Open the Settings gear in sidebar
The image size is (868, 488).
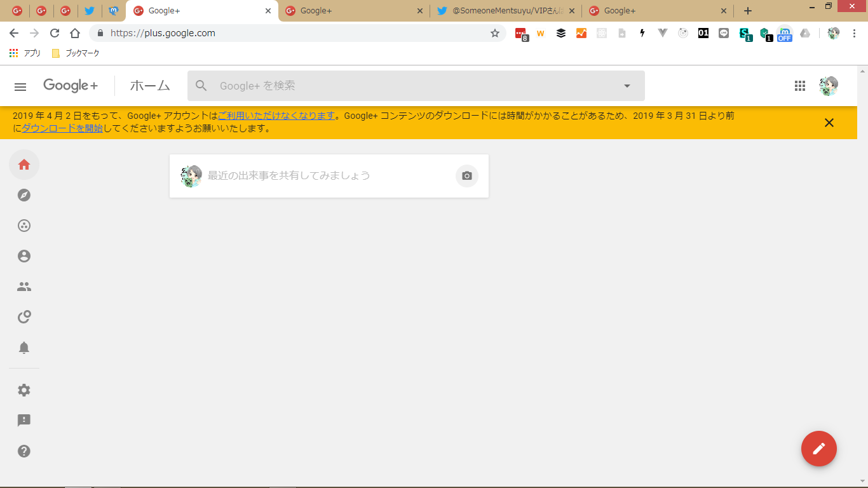click(24, 390)
